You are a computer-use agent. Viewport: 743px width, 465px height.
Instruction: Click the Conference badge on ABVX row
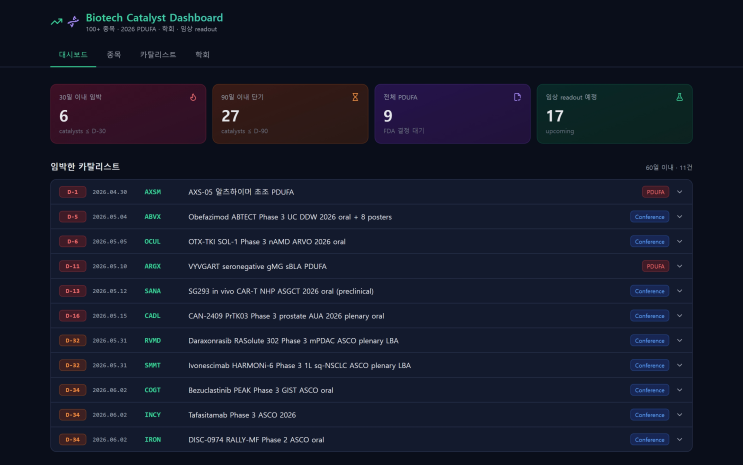[649, 217]
